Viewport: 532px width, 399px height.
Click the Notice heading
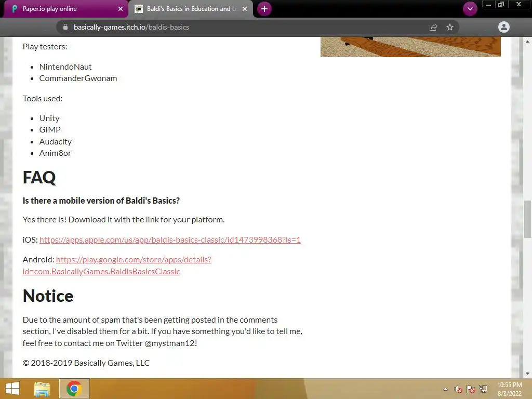point(48,296)
